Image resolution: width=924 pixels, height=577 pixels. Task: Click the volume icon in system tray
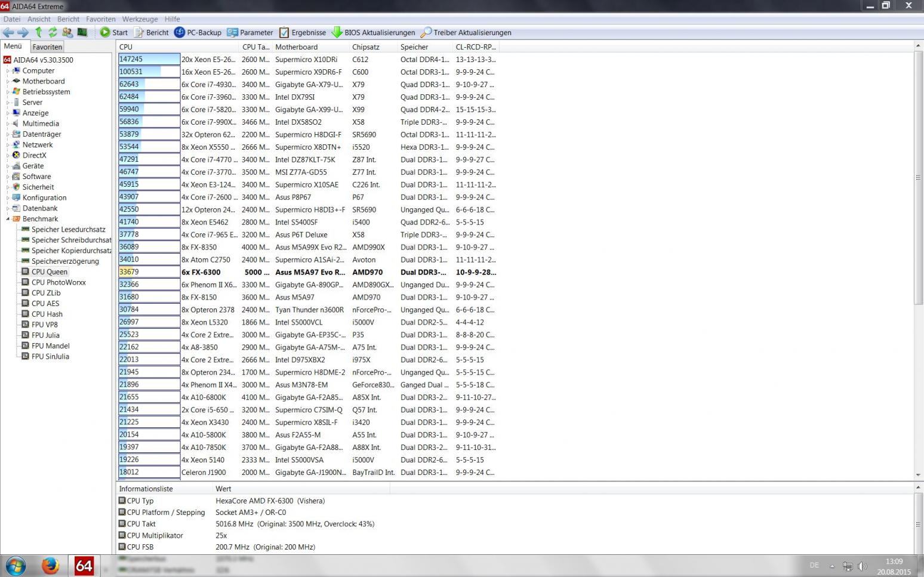[x=863, y=566]
